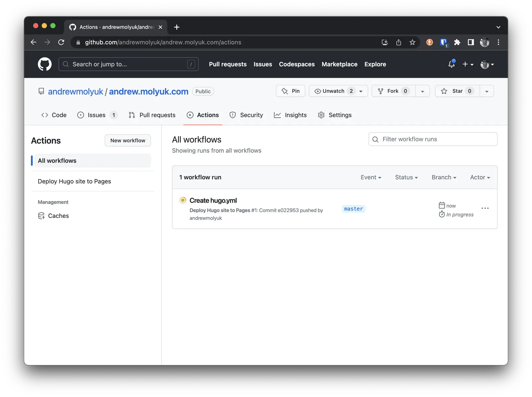
Task: Open the Deploy Hugo site to Pages workflow
Action: (74, 181)
